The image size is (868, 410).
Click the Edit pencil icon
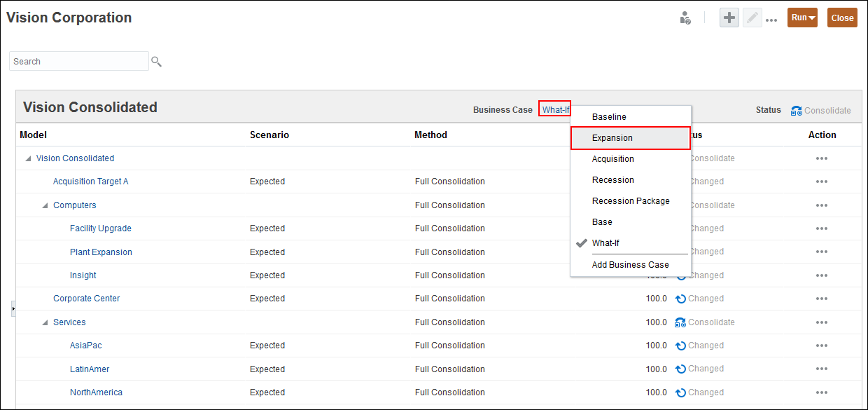pyautogui.click(x=752, y=18)
